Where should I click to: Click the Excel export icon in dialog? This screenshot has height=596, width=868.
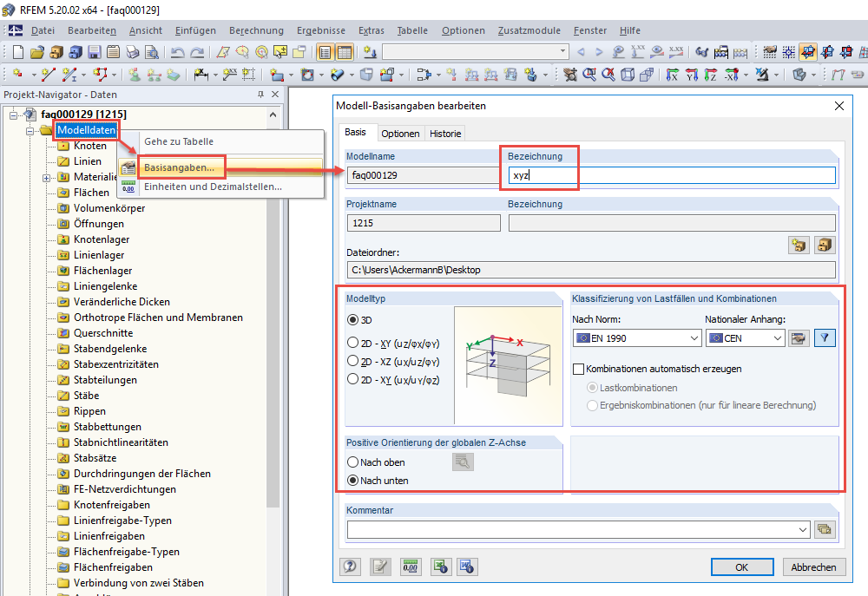441,567
